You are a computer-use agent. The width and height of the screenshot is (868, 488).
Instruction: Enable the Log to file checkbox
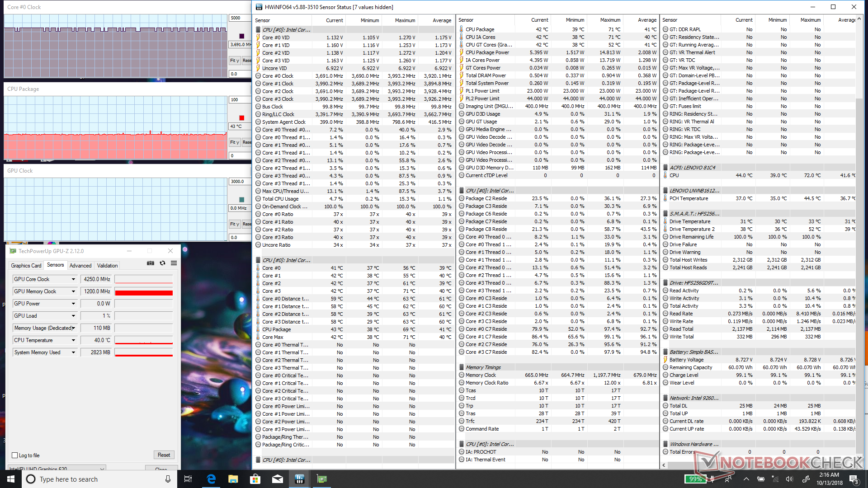point(15,455)
